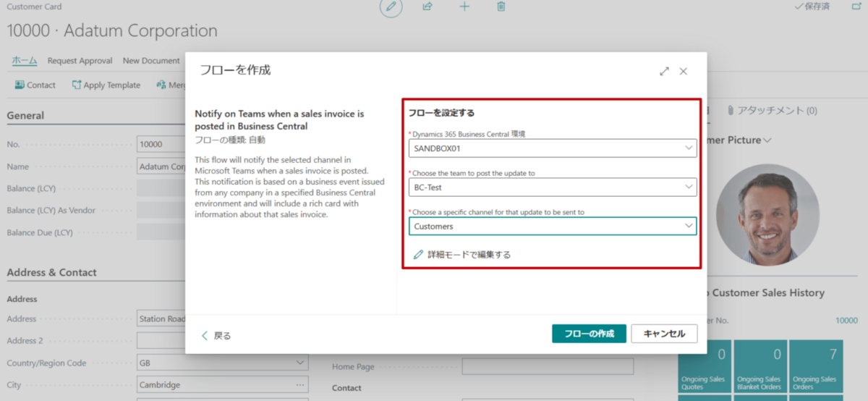Expand the customer Picture chevron
This screenshot has height=401, width=868.
[767, 140]
